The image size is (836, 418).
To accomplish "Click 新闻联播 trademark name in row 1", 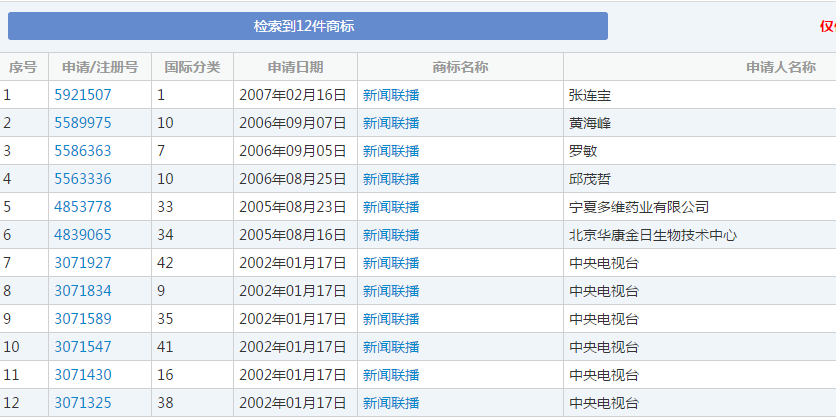I will coord(391,95).
